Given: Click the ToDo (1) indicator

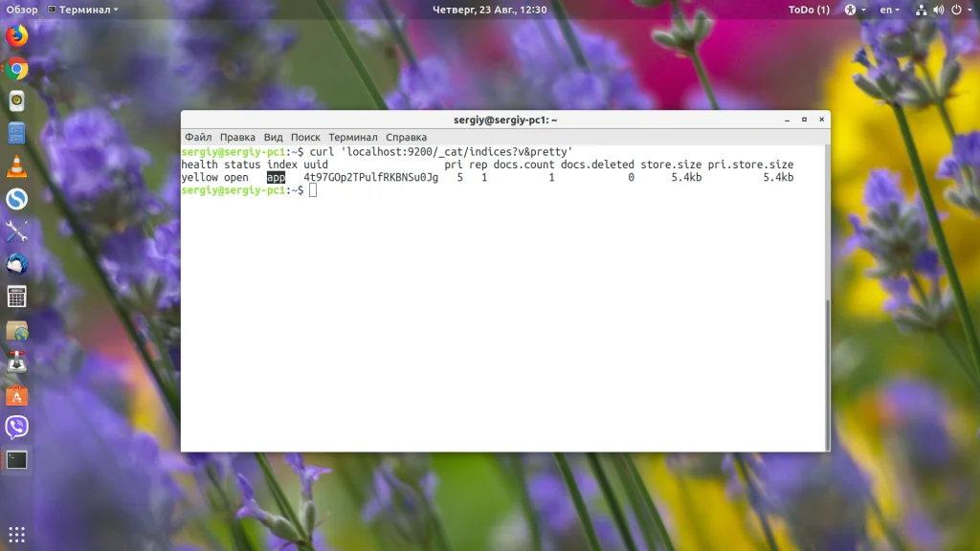Looking at the screenshot, I should pos(809,10).
